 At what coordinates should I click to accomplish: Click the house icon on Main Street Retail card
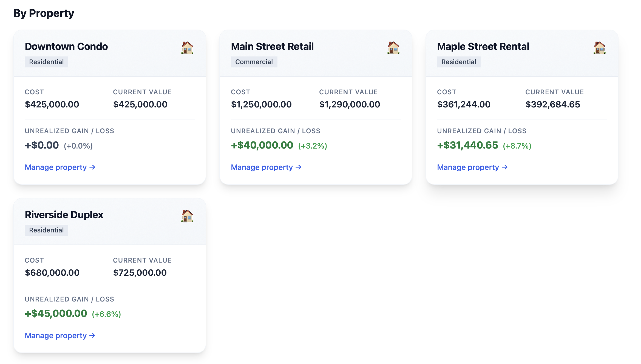tap(393, 48)
